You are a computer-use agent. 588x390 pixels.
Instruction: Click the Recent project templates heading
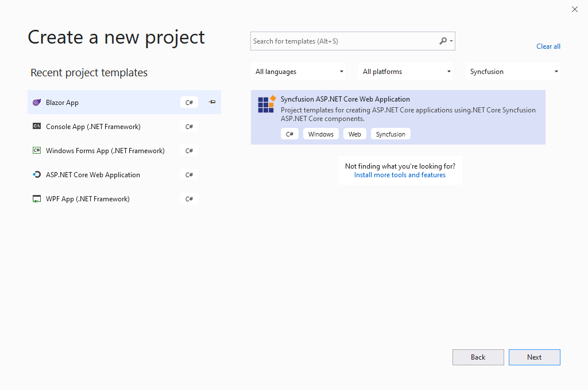point(89,72)
